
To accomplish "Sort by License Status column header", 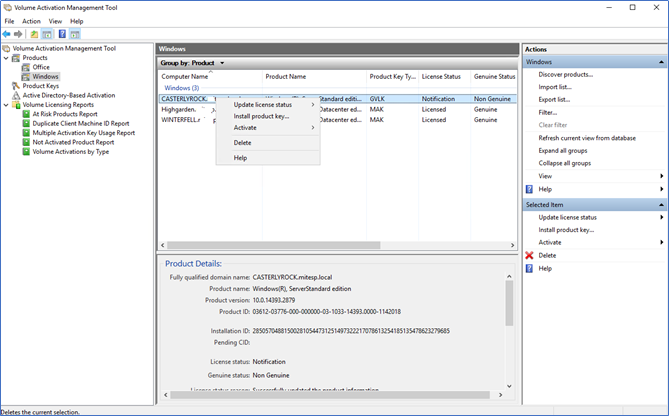I will (444, 77).
